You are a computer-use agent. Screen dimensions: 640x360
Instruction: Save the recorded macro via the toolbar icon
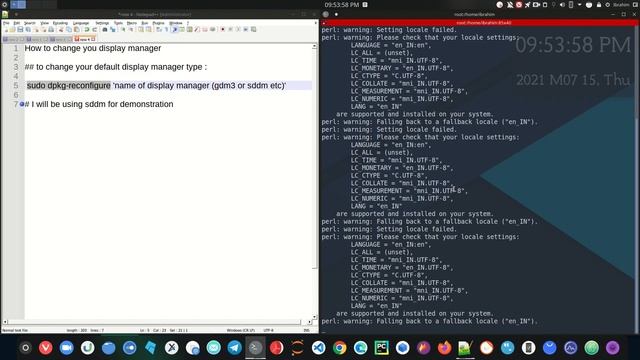click(x=253, y=29)
